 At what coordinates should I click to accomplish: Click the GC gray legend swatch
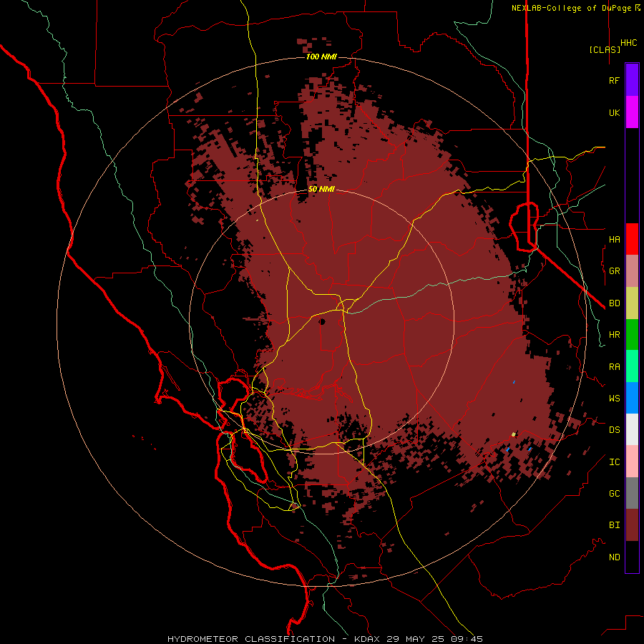pos(632,493)
